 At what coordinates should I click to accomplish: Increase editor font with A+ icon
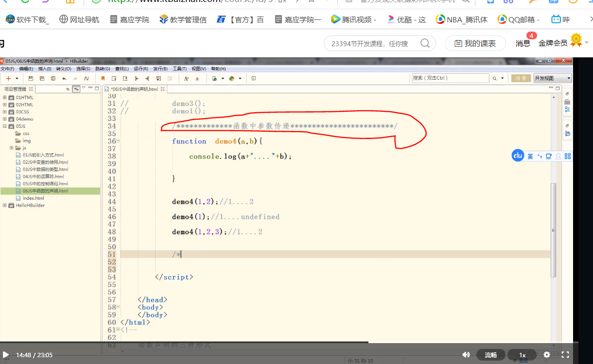[x=186, y=78]
